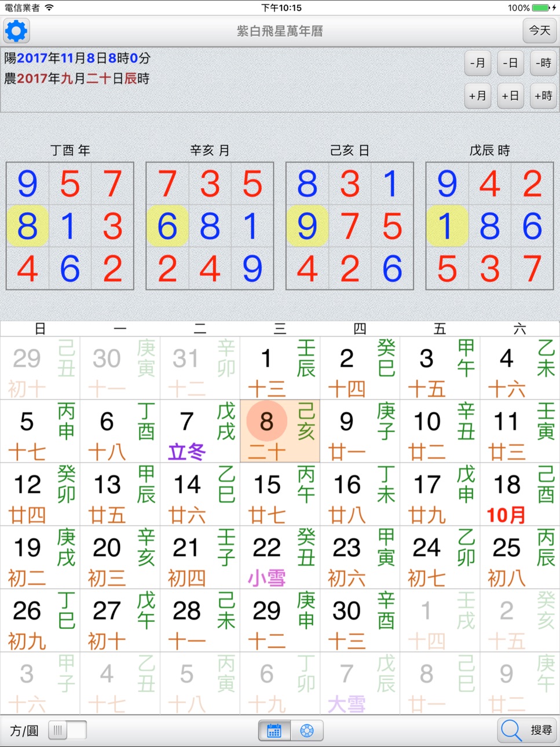The image size is (560, 747).
Task: Select highlighted star 8 in 丁酉年 grid
Action: (27, 226)
